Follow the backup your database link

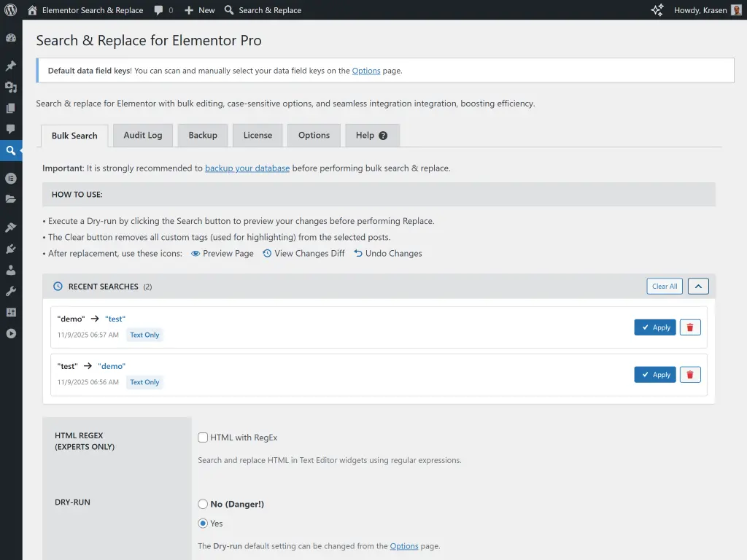tap(247, 168)
